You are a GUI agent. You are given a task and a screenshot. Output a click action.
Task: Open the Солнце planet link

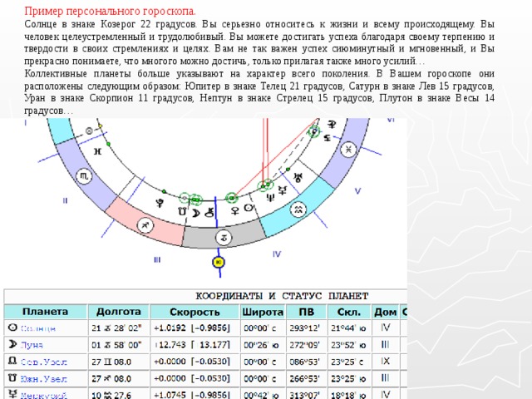click(38, 328)
